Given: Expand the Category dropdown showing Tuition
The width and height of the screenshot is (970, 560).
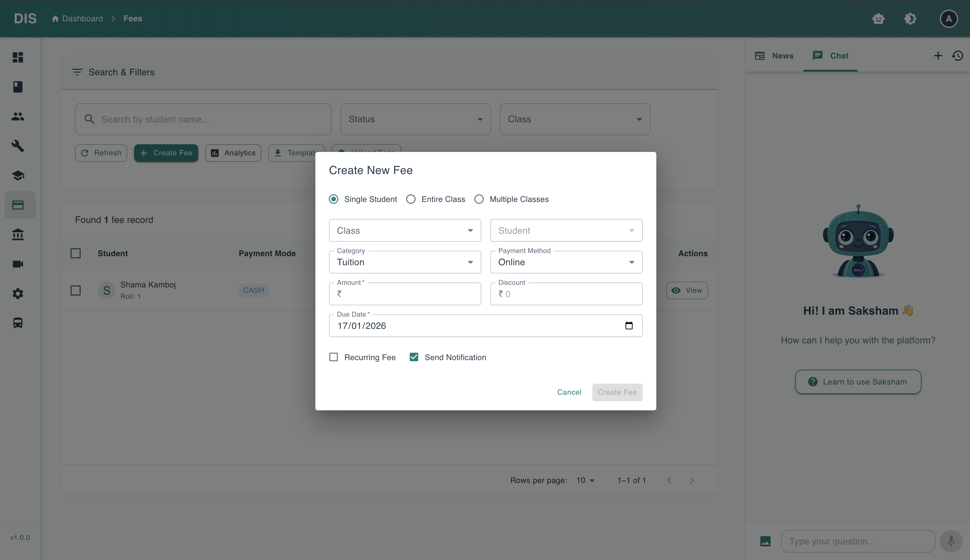Looking at the screenshot, I should coord(405,262).
